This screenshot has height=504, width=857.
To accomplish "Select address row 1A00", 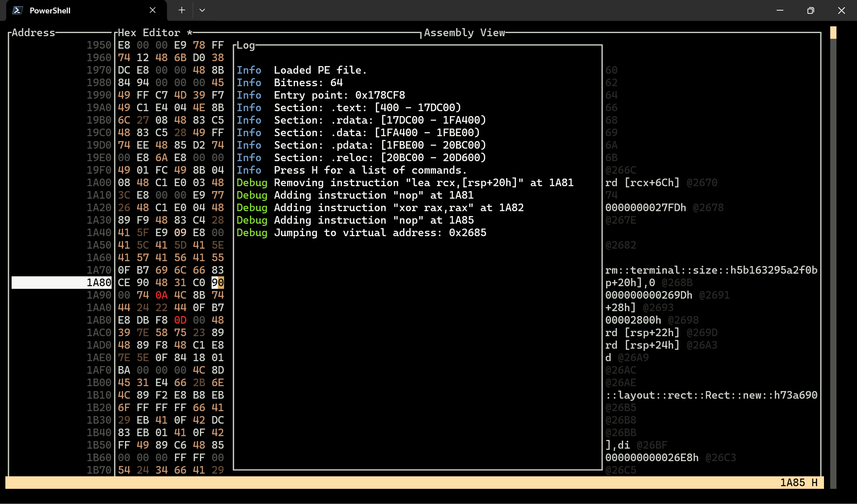I will 62,183.
